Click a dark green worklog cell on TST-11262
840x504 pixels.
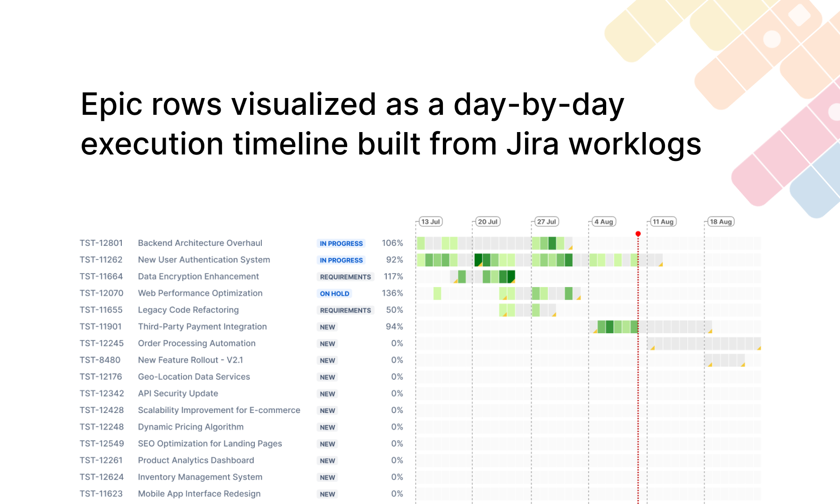tap(477, 259)
